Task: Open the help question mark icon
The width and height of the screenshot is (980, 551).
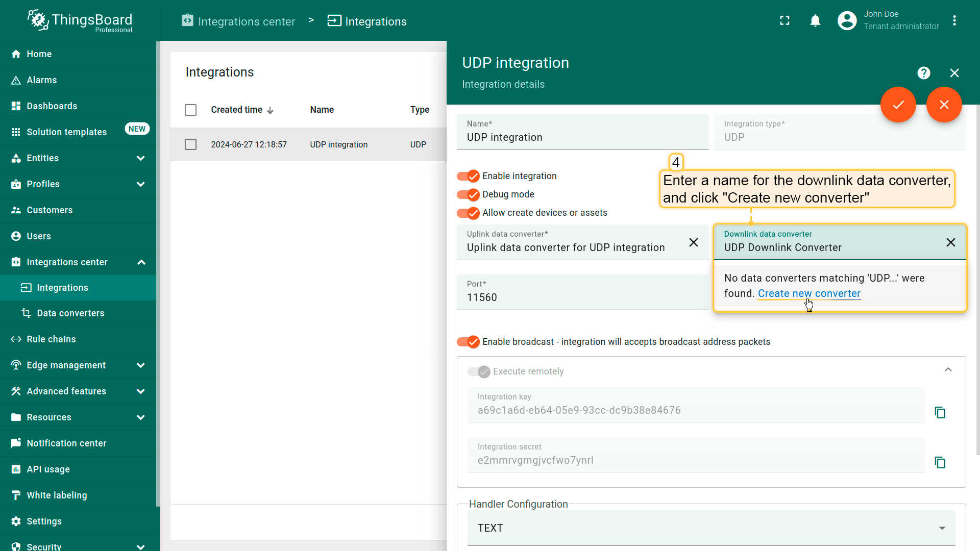Action: click(x=923, y=73)
